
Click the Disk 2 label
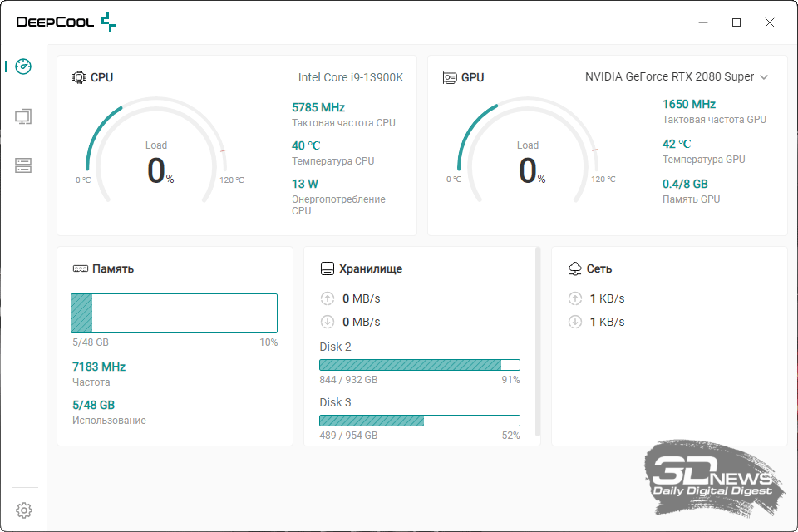pos(335,347)
